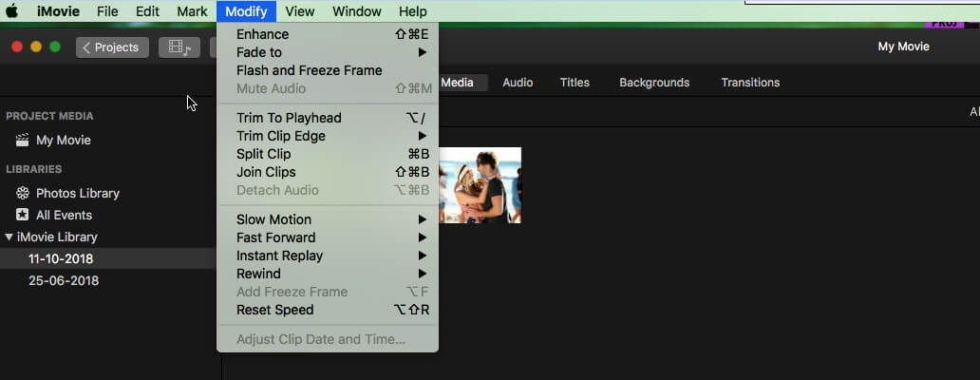Open the Fade to submenu
This screenshot has width=980, height=380.
328,52
